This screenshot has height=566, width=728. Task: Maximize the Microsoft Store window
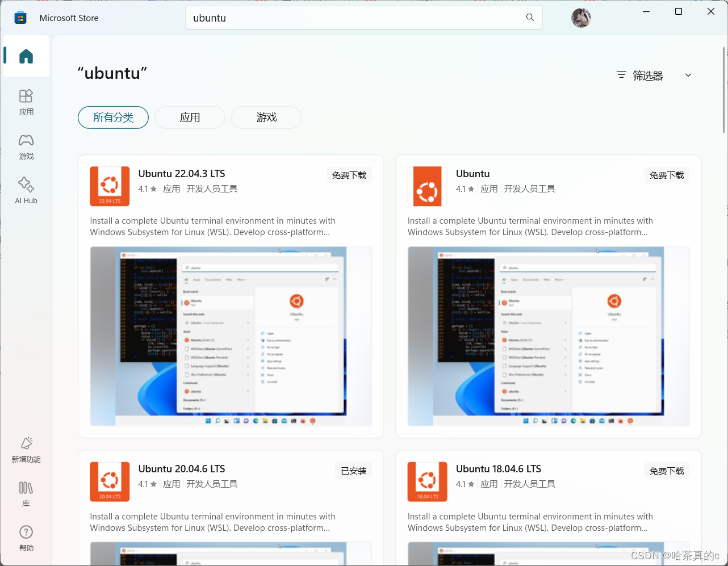coord(678,11)
